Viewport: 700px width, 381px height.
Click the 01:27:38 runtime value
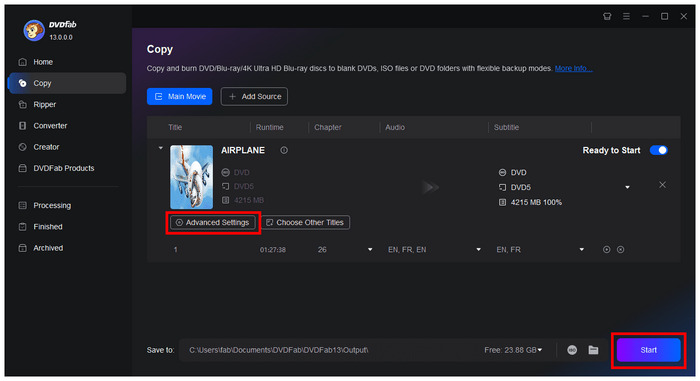point(273,250)
